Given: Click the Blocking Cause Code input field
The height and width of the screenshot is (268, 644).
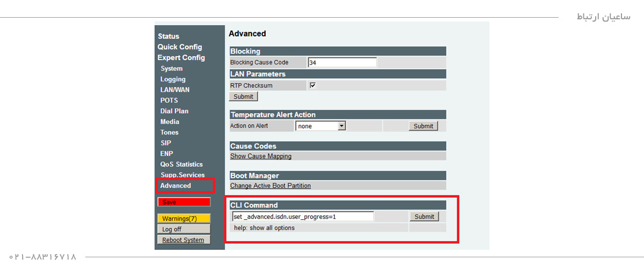Looking at the screenshot, I should pyautogui.click(x=342, y=63).
